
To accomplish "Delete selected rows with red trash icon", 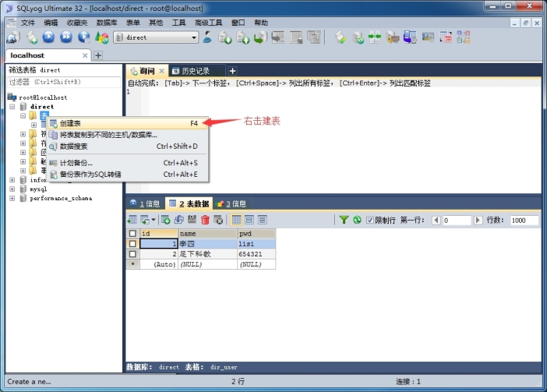I will tap(205, 220).
